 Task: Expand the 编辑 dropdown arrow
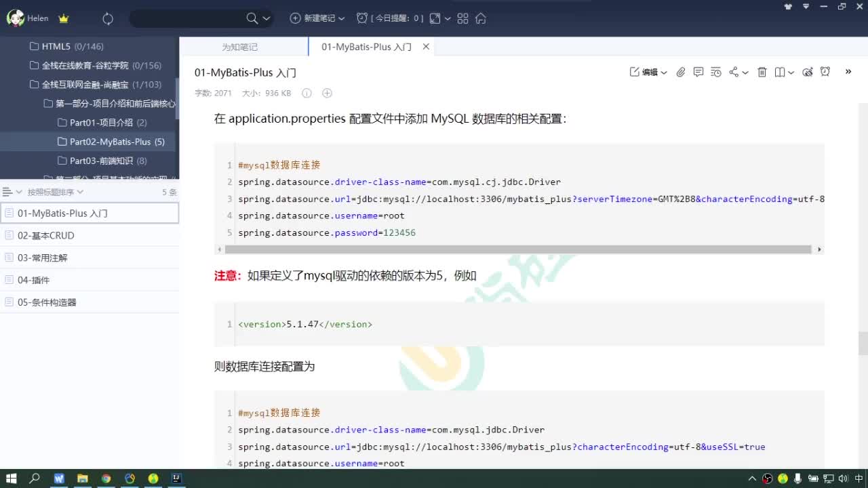664,73
